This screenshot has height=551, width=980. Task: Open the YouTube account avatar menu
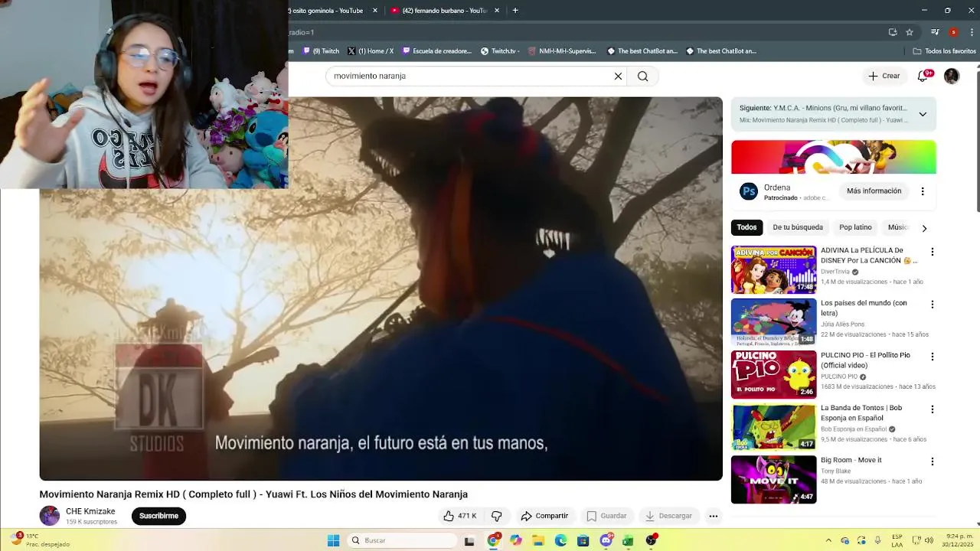tap(952, 76)
